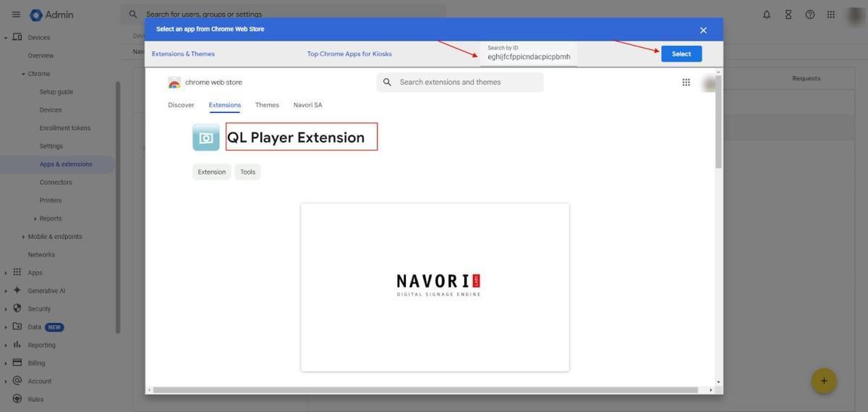Expand the Account section arrow
Screen dimensions: 868x412
tap(6, 382)
